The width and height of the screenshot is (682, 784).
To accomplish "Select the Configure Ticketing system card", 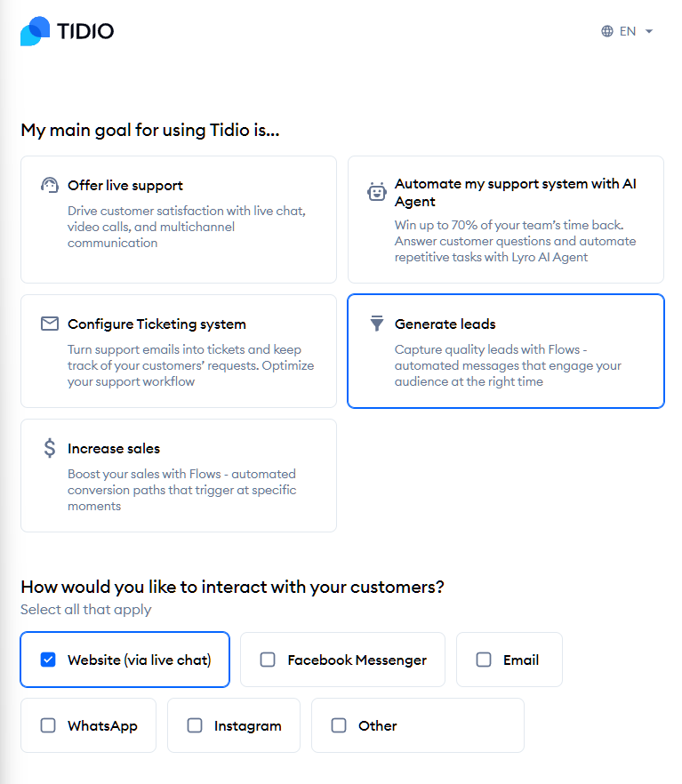I will 178,351.
